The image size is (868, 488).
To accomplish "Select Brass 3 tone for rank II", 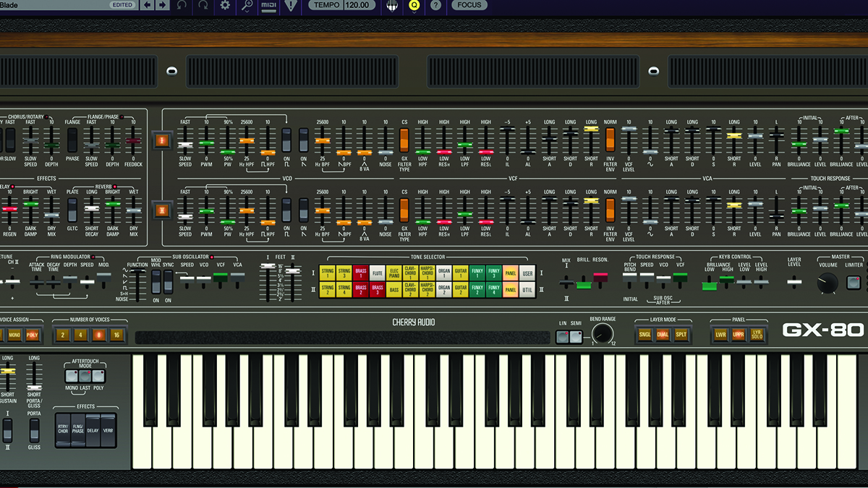I will click(377, 289).
